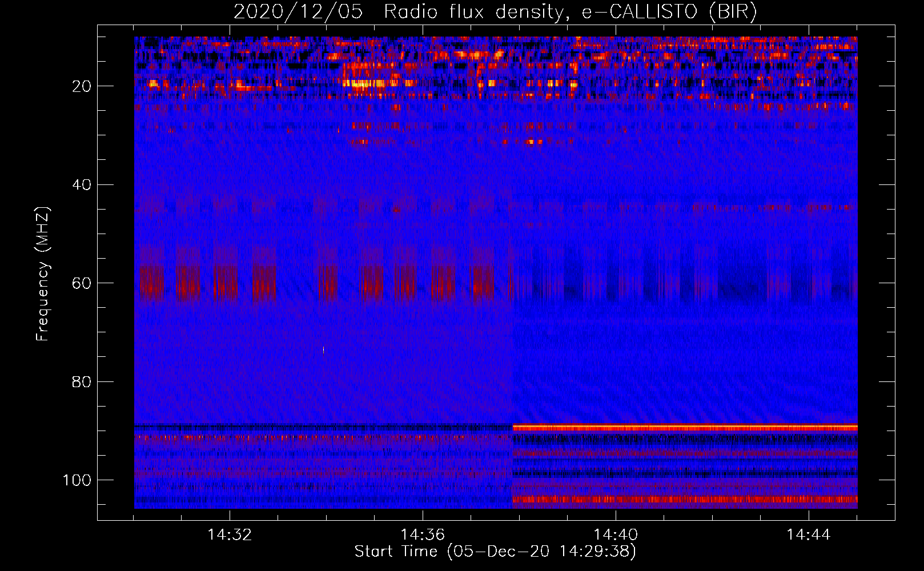Click the 14:32 time tick label
Viewport: 924px width, 571px height.
230,535
